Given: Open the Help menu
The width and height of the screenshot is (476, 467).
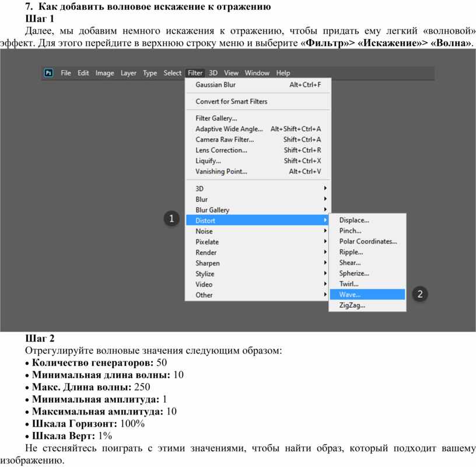Looking at the screenshot, I should tap(283, 73).
